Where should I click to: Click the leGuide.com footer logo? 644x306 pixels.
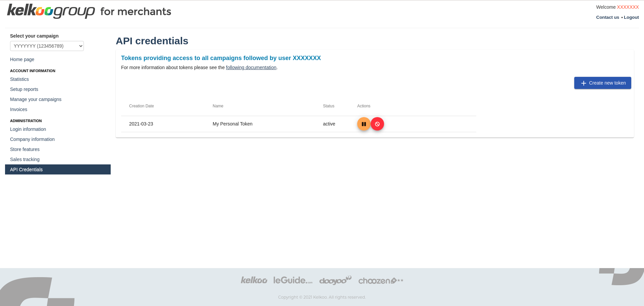point(293,280)
